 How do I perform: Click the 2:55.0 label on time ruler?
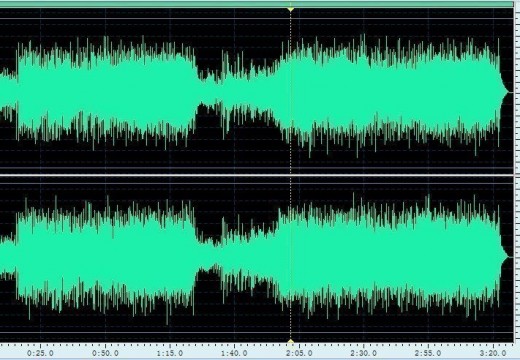click(x=428, y=353)
